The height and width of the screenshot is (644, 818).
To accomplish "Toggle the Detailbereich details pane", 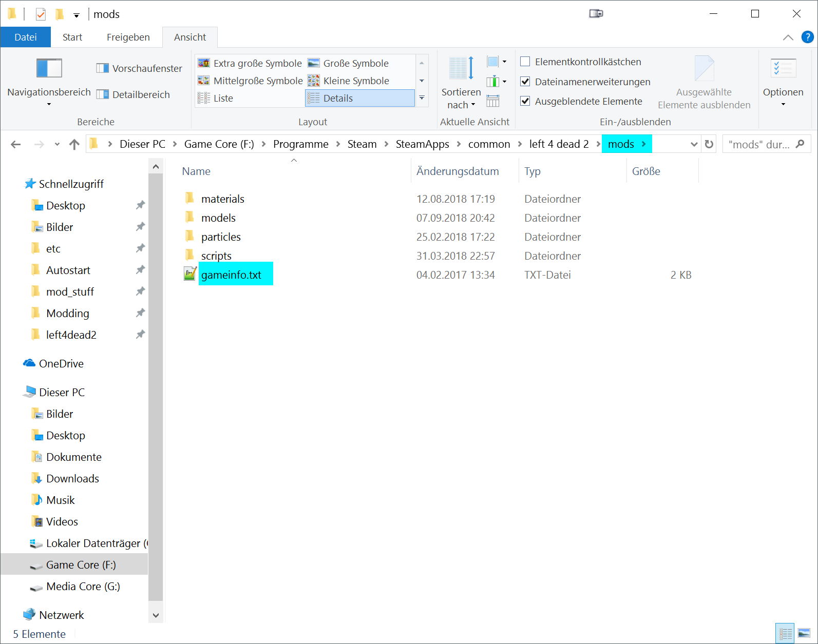I will point(133,94).
